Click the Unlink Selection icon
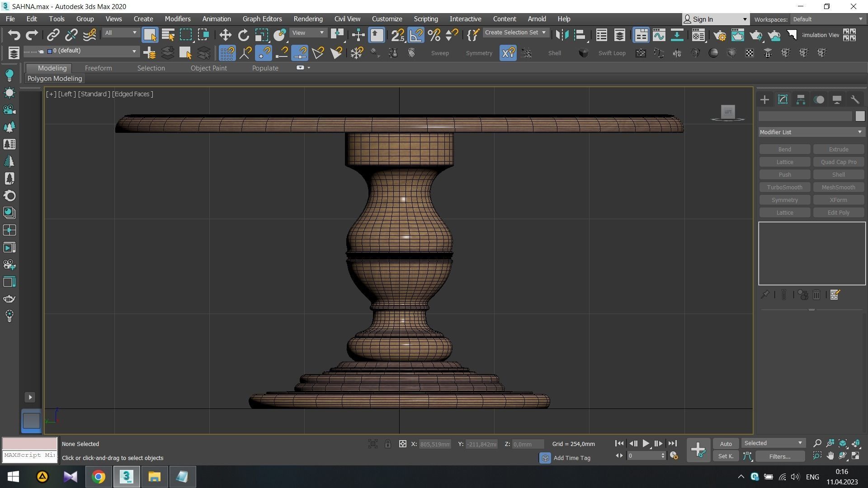868x488 pixels. pyautogui.click(x=71, y=35)
